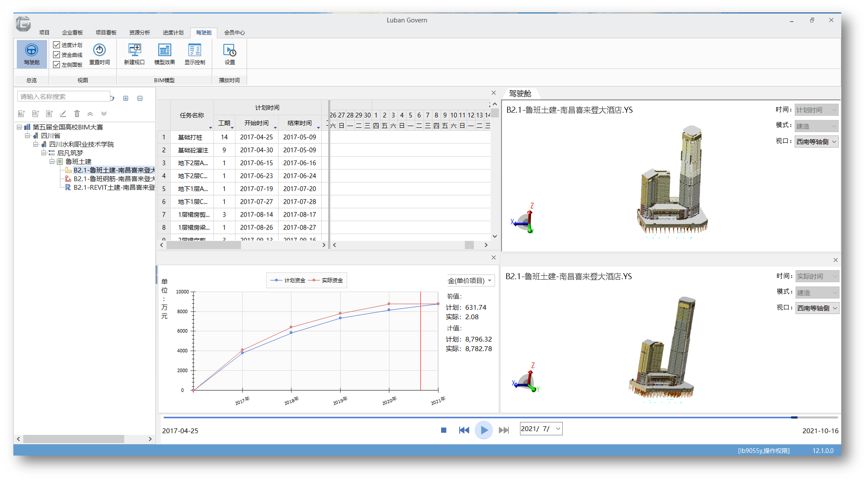Click the stop playback button
Screen dimensions: 868x481
click(x=444, y=430)
